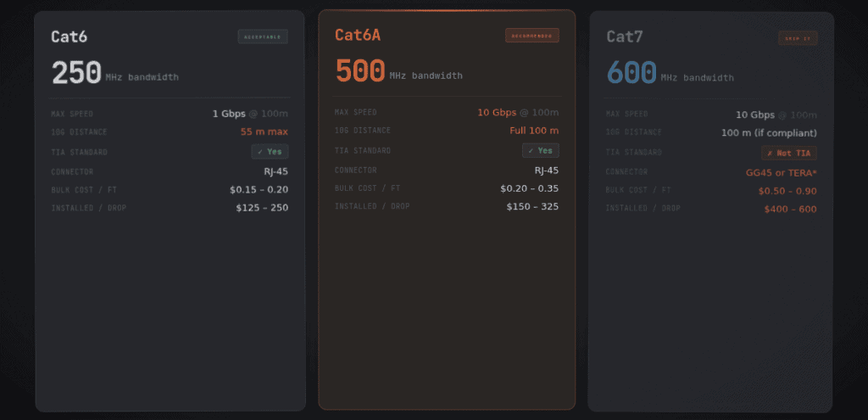
Task: Click MAX SPEED label in Cat6 card
Action: [x=72, y=115]
